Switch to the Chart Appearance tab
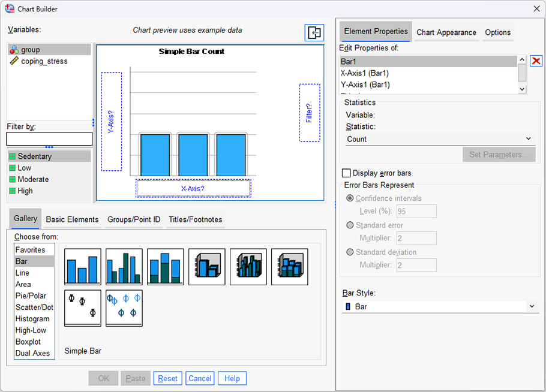 [x=446, y=32]
